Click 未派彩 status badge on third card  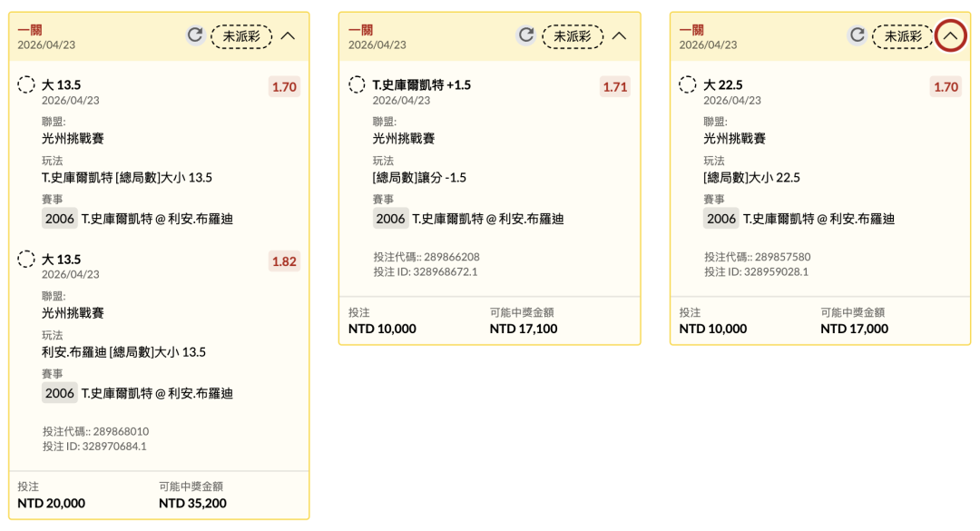(x=903, y=36)
